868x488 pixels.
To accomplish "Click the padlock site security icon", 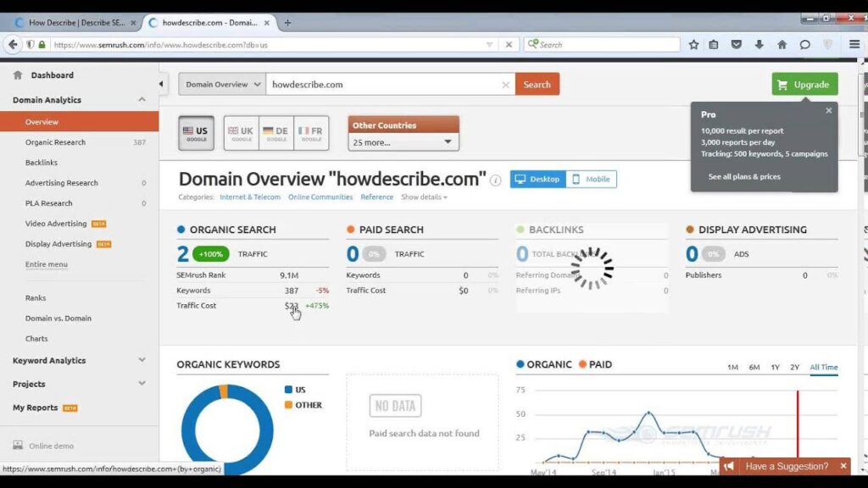I will [42, 44].
